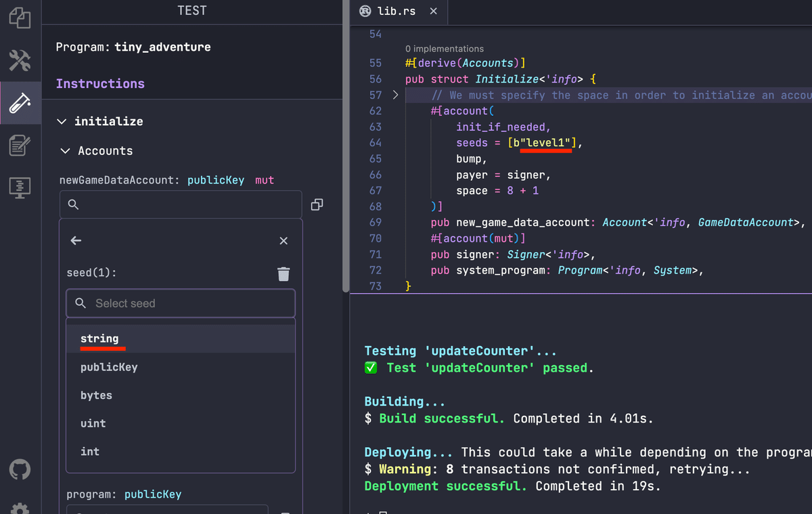
Task: Select the Test flask sidebar icon
Action: (20, 103)
